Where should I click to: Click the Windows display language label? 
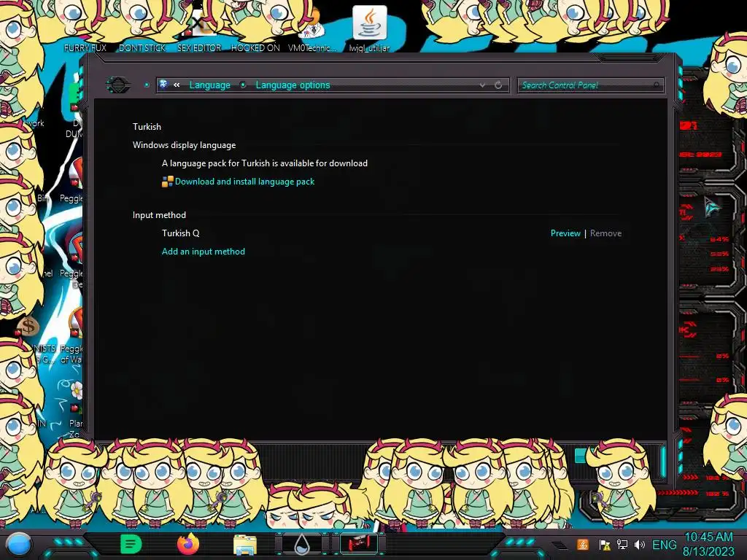pos(184,145)
